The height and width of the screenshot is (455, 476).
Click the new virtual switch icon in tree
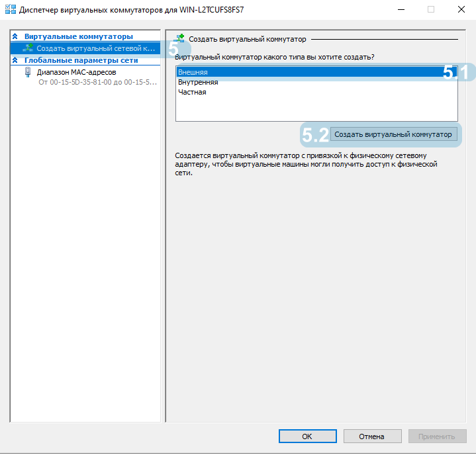point(28,48)
